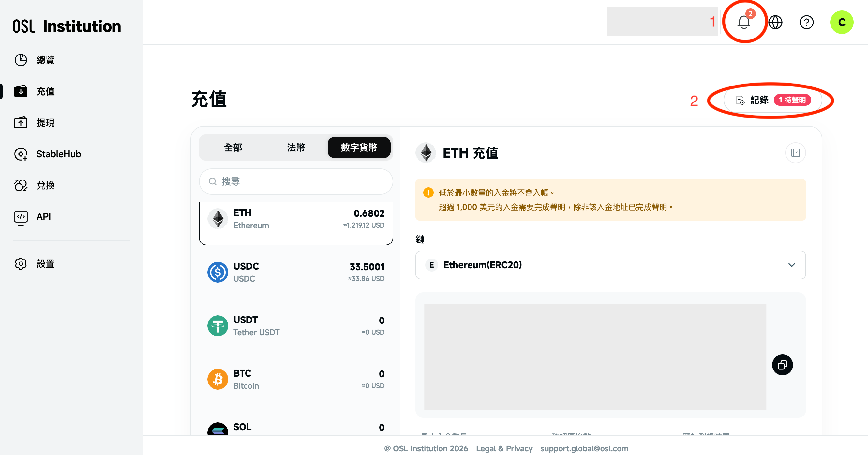
Task: Click the chain dropdown chevron arrow
Action: pos(791,265)
